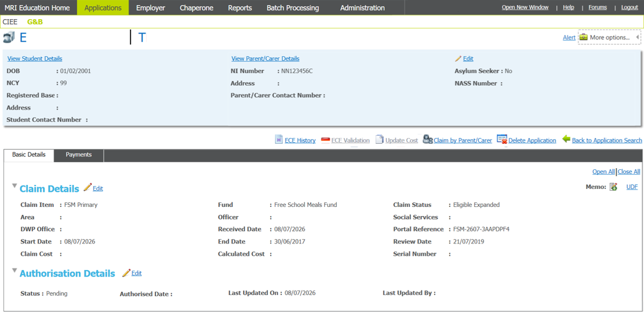644x313 pixels.
Task: Click the Alert link
Action: pyautogui.click(x=569, y=37)
